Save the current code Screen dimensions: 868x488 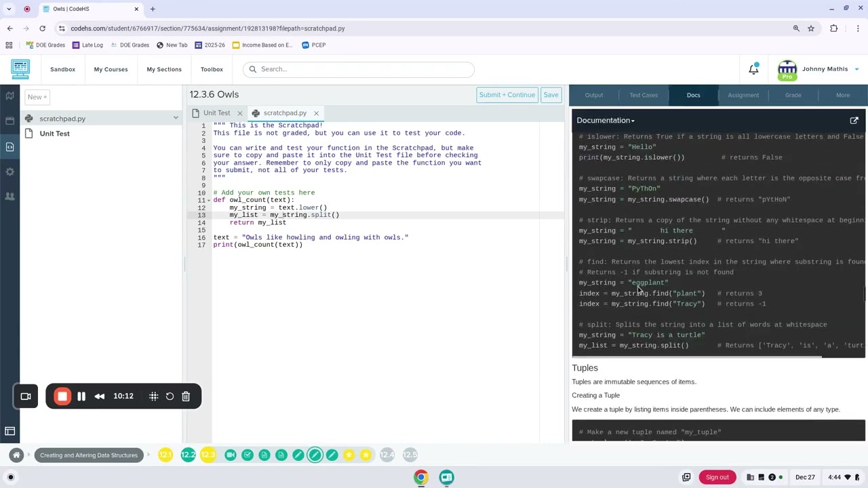(551, 95)
